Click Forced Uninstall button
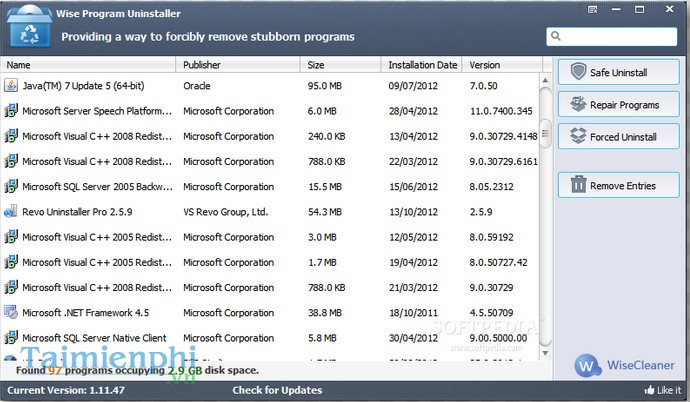 coord(618,137)
